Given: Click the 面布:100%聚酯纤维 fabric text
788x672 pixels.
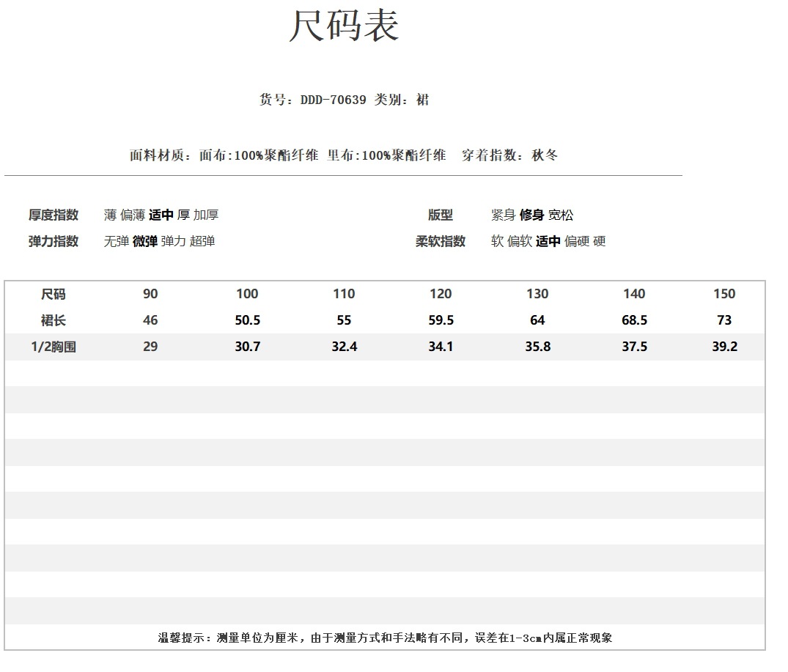Looking at the screenshot, I should pos(259,155).
